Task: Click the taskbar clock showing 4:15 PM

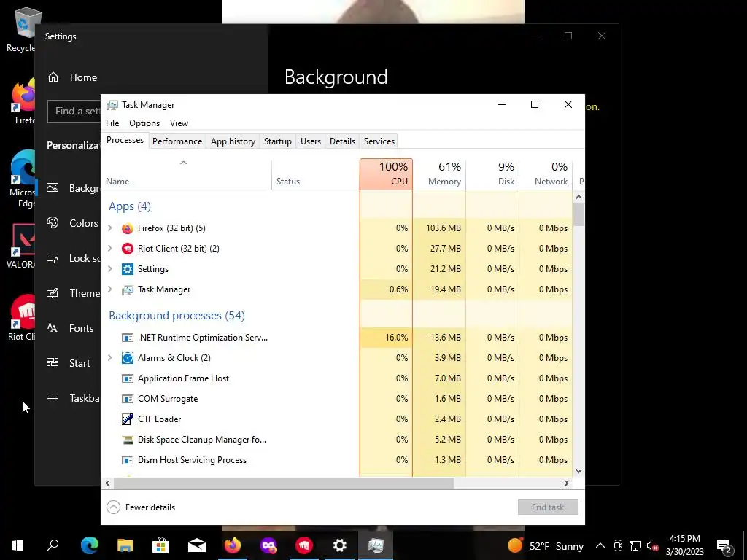Action: [684, 545]
